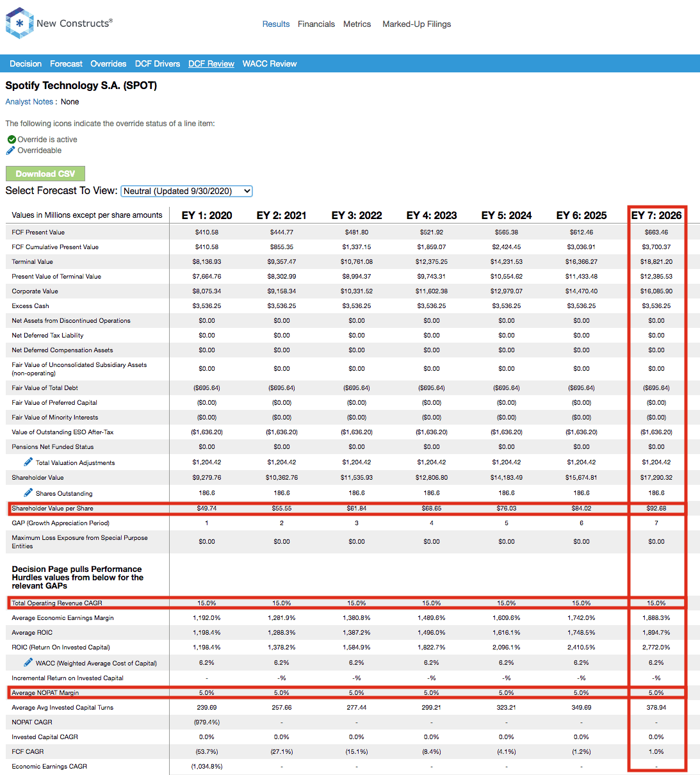
Task: Click the Net Deferred Tax Liability label
Action: [47, 336]
